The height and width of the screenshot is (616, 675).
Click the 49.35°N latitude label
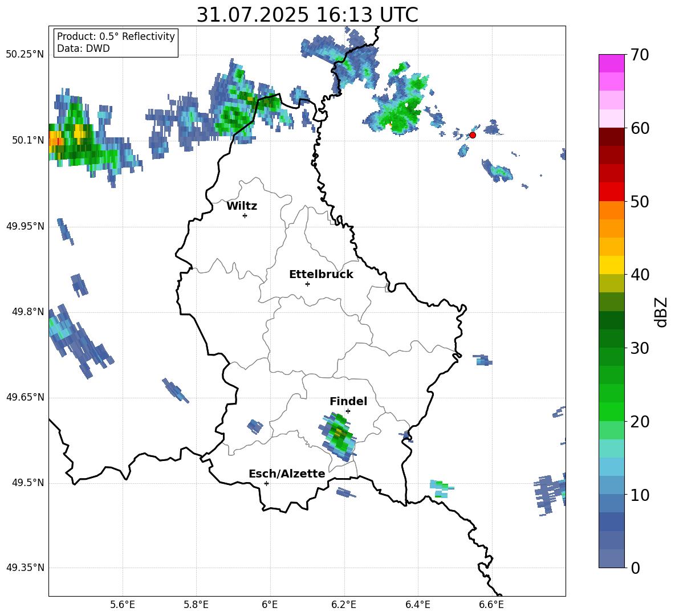[25, 568]
